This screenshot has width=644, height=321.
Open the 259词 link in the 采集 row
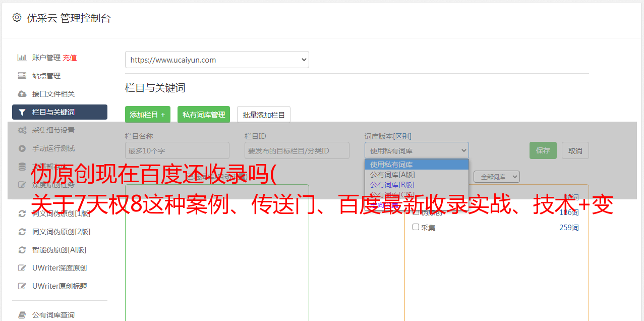tap(569, 228)
